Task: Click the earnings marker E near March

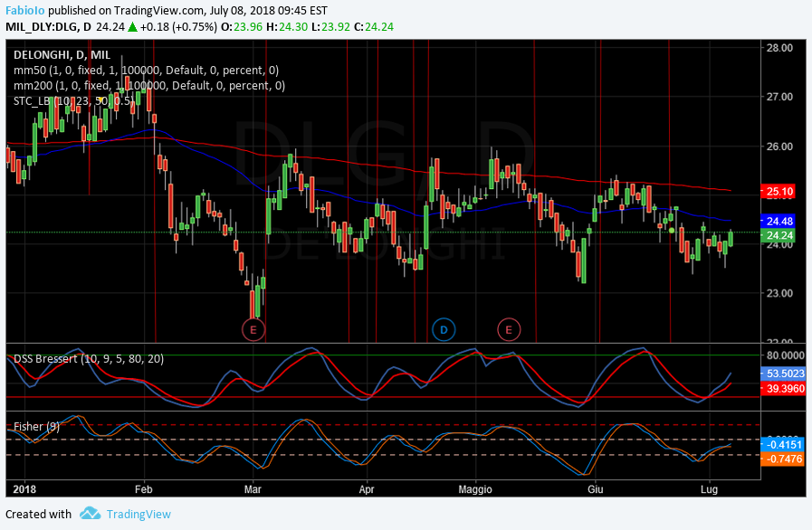Action: 253,330
